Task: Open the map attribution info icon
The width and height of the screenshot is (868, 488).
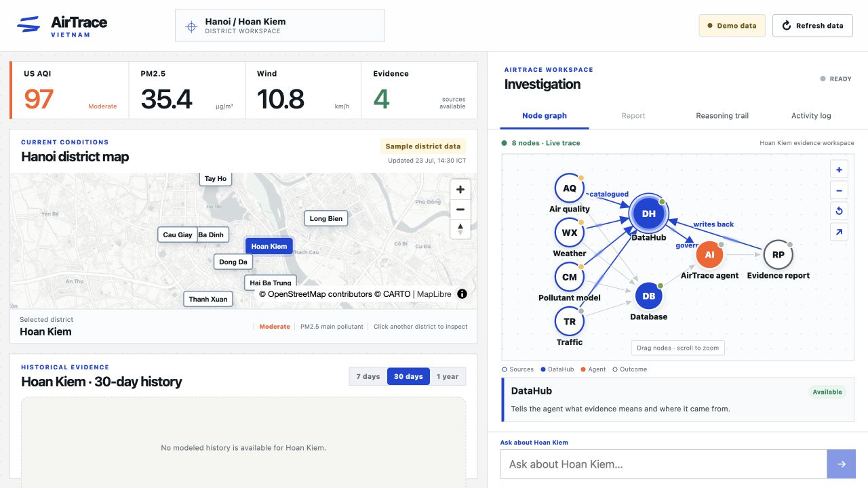Action: pos(462,294)
